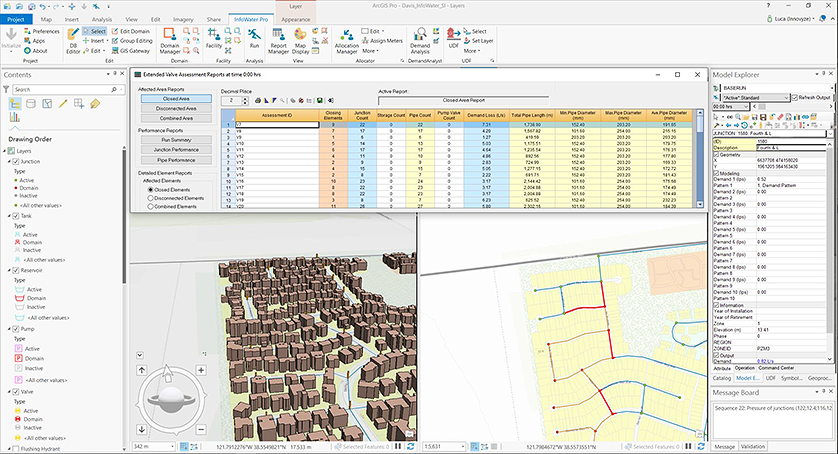
Task: Open the JUNCTION 1580 element dropdown
Action: pyautogui.click(x=830, y=134)
